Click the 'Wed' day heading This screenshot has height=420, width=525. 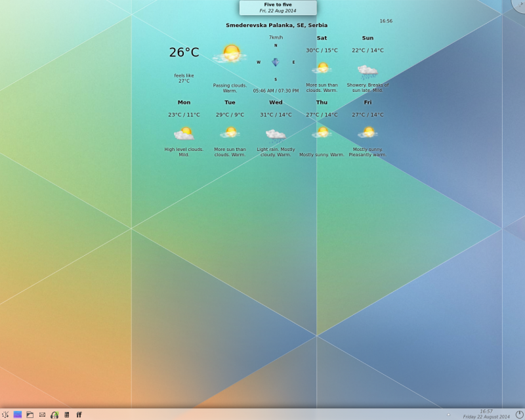coord(276,102)
